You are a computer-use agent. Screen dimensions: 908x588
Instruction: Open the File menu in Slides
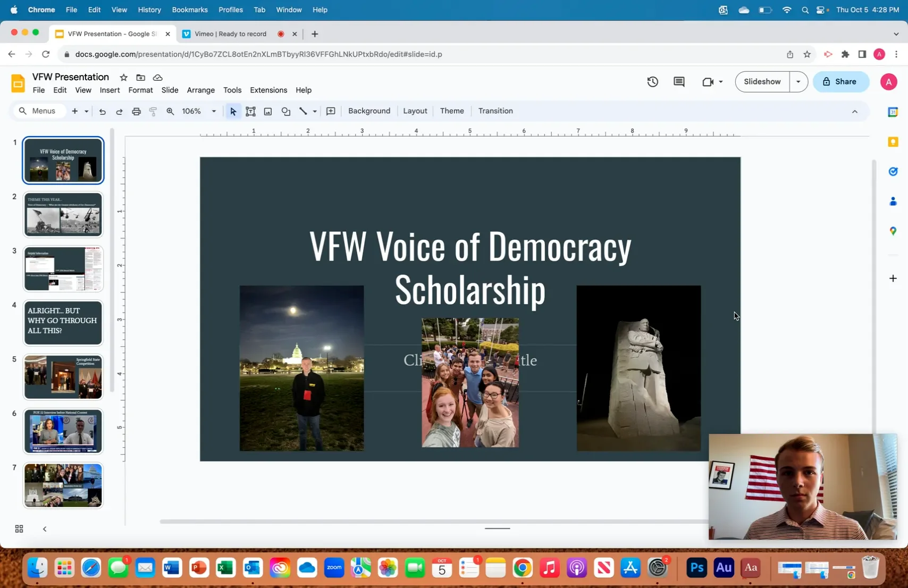point(39,90)
